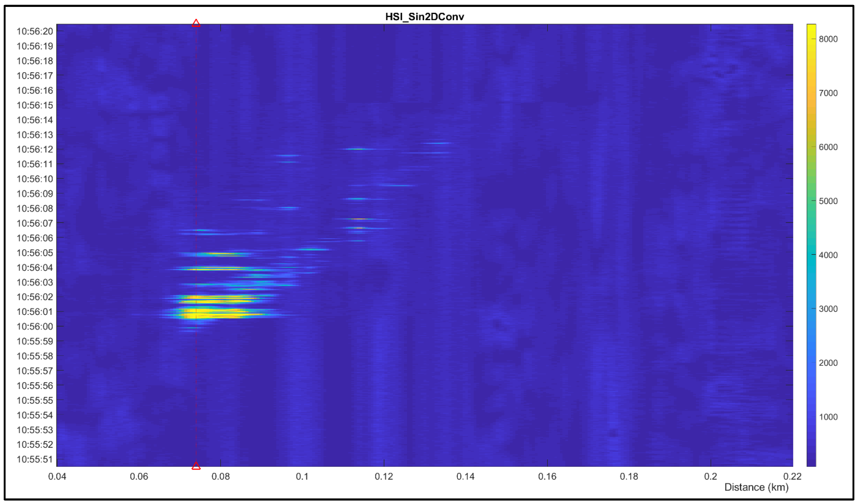Select the HSI_Sin2DConv plot title
This screenshot has width=857, height=504.
[x=424, y=17]
